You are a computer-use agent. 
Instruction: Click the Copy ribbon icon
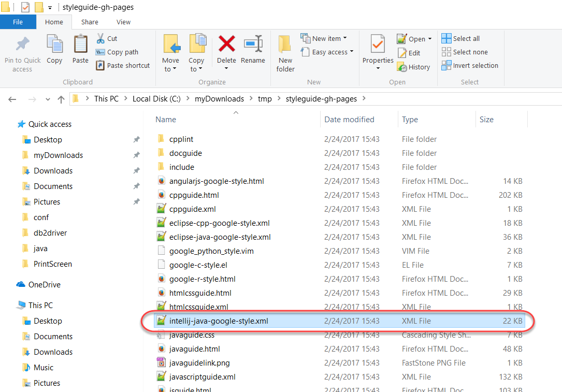click(54, 43)
